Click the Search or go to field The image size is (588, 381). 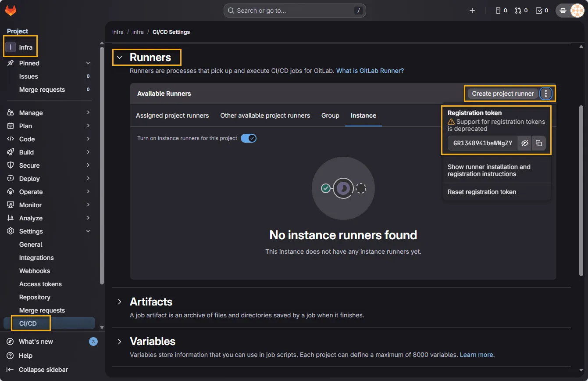295,11
